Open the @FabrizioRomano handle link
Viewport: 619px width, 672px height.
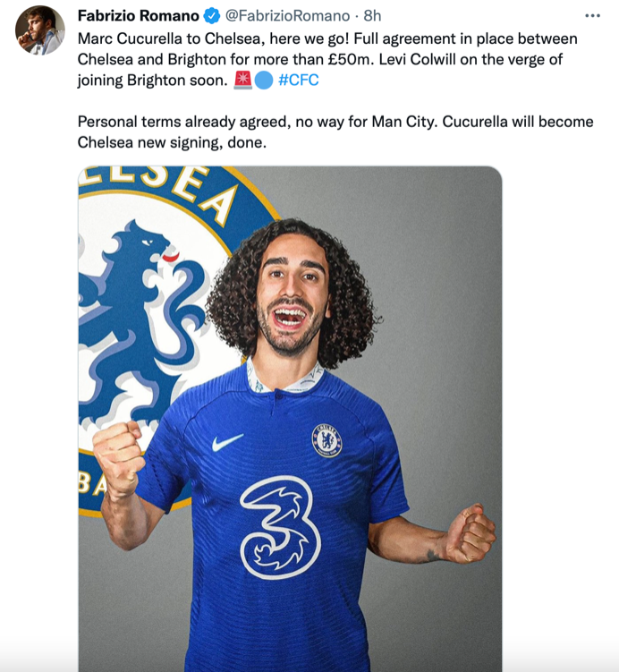(286, 16)
